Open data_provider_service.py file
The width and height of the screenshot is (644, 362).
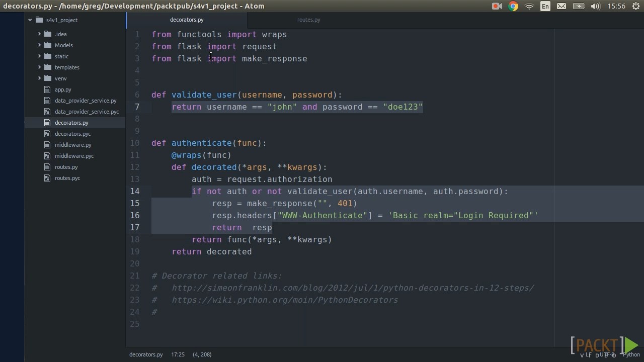pos(86,101)
